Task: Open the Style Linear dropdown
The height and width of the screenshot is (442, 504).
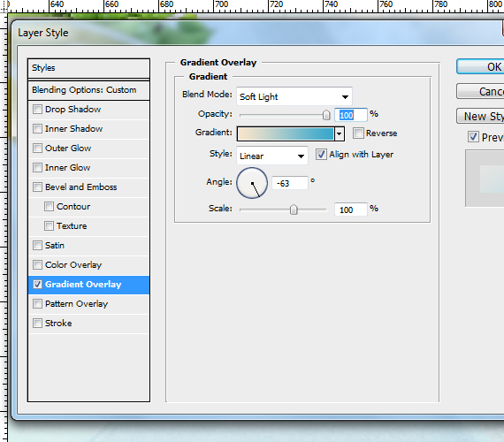Action: tap(272, 156)
